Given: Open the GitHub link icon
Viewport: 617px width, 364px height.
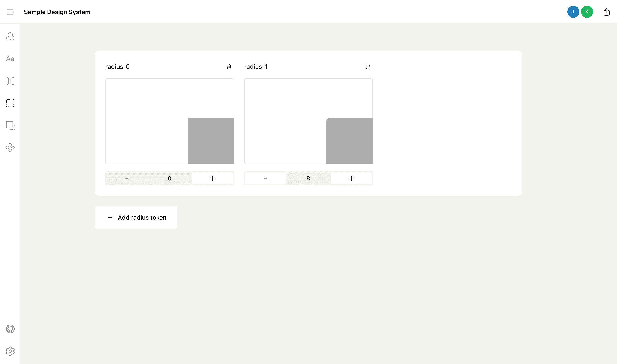Looking at the screenshot, I should (x=10, y=329).
